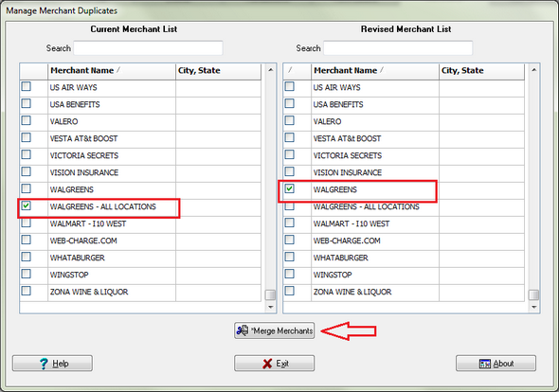Select WHATABURGER name text in Current list
559x392 pixels.
tap(78, 258)
